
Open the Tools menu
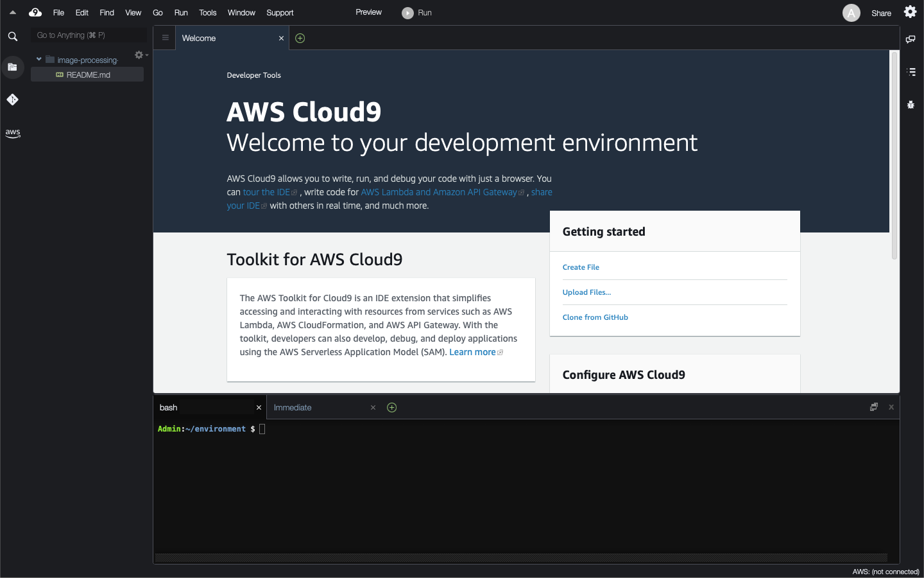pos(208,13)
